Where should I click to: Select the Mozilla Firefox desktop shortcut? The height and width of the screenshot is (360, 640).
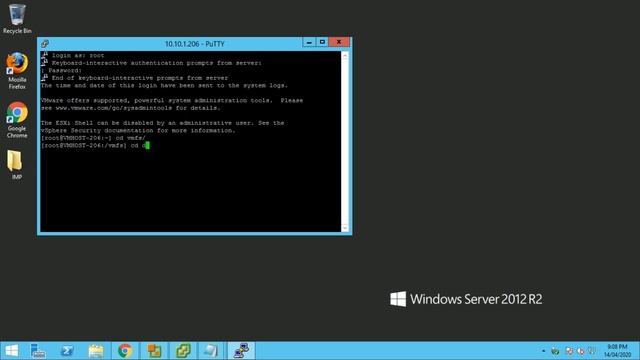tap(17, 70)
